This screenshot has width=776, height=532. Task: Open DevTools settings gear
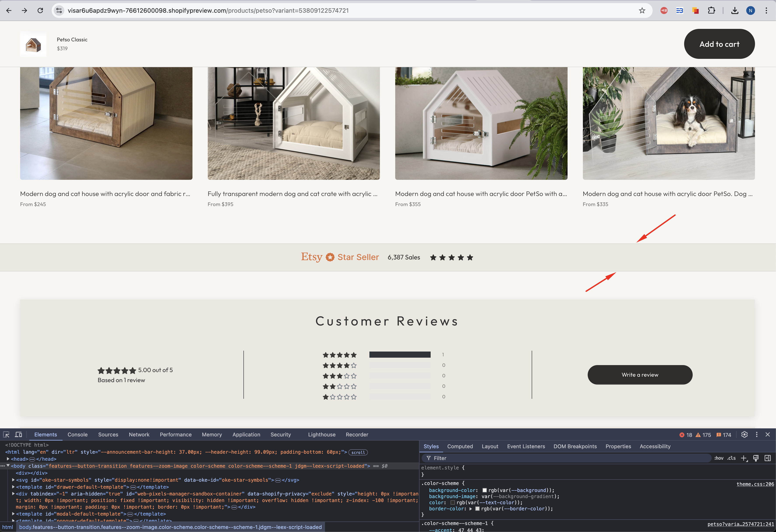(744, 434)
